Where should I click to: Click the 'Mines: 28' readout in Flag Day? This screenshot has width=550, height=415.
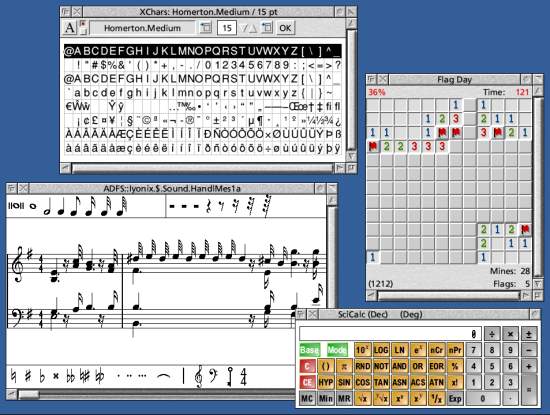point(510,271)
